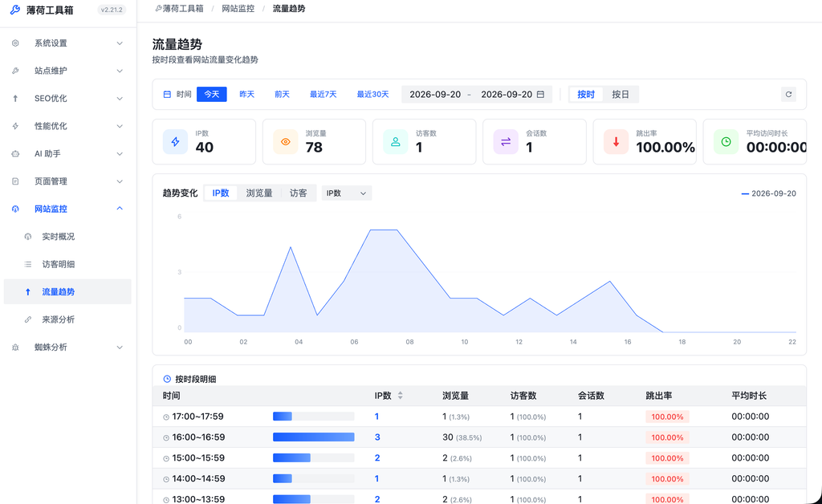The image size is (822, 504).
Task: Click the green clock icon on 平均访问时长 card
Action: [726, 141]
